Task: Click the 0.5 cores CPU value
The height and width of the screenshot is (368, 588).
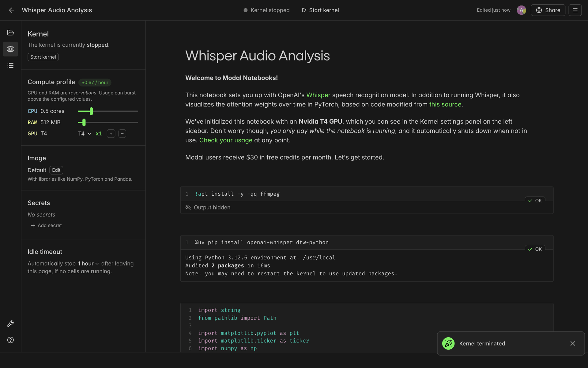Action: coord(52,111)
